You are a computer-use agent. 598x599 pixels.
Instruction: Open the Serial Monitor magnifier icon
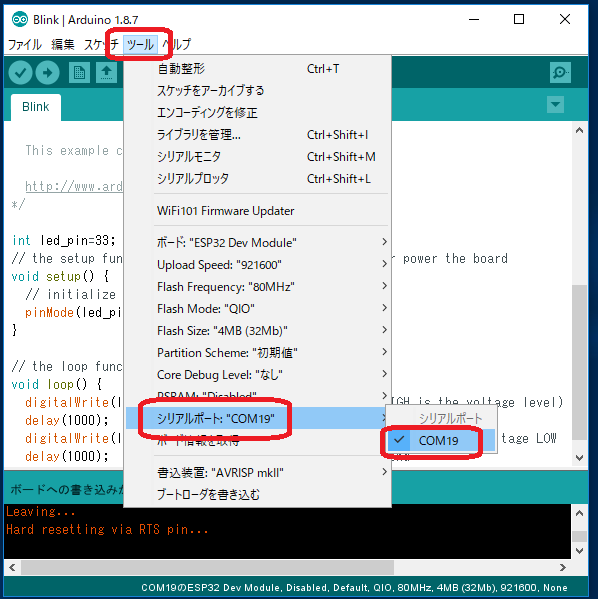560,72
